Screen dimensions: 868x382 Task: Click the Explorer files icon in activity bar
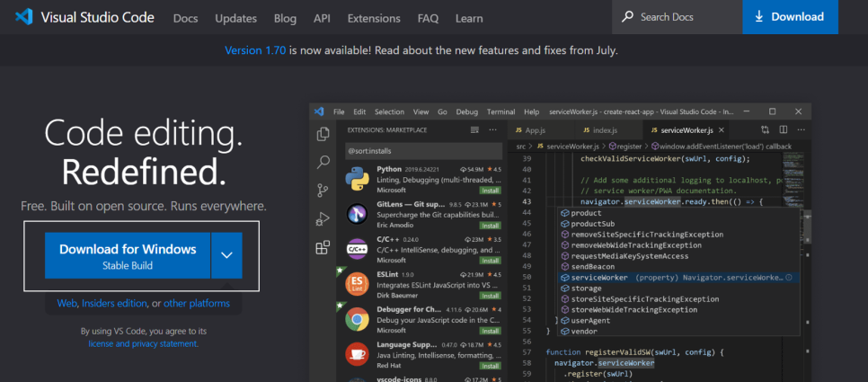point(323,134)
